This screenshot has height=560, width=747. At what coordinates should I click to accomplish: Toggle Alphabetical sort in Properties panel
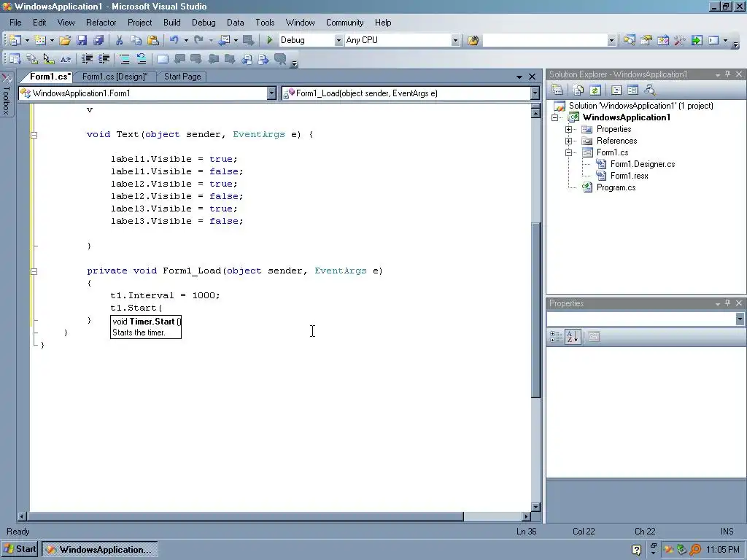click(x=573, y=337)
